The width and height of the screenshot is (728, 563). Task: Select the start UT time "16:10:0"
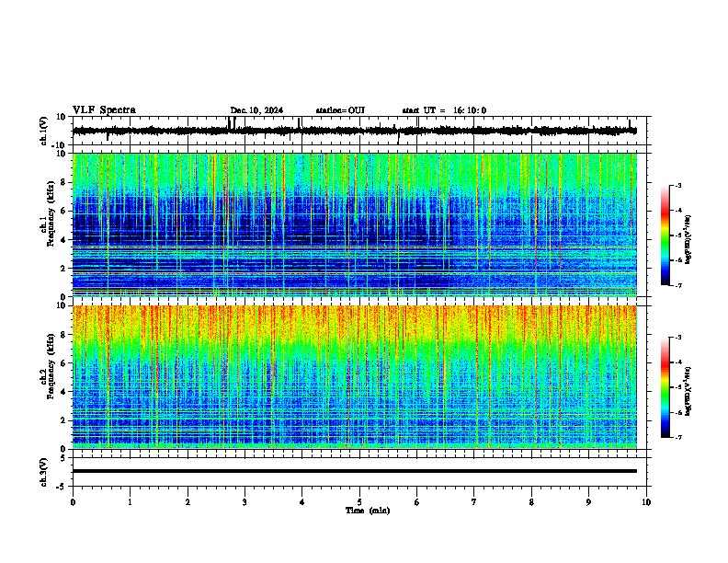(470, 110)
